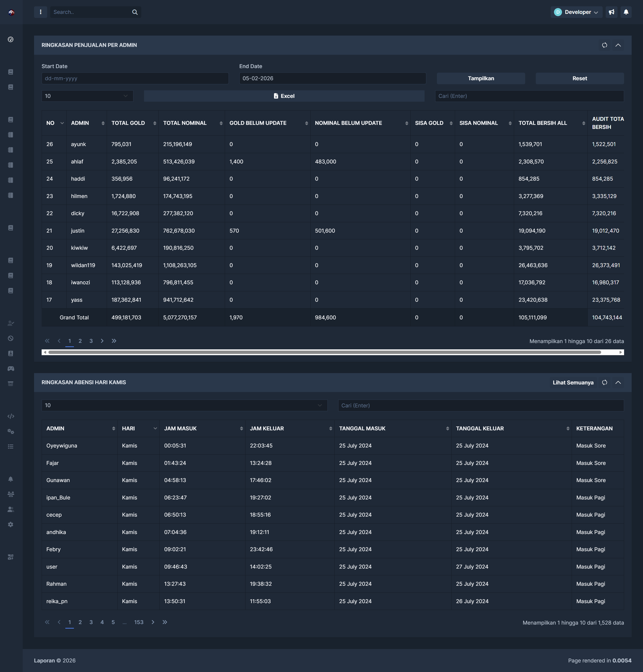Click the horizontal scrollbar thumb of the sales table
This screenshot has height=672, width=643.
325,352
